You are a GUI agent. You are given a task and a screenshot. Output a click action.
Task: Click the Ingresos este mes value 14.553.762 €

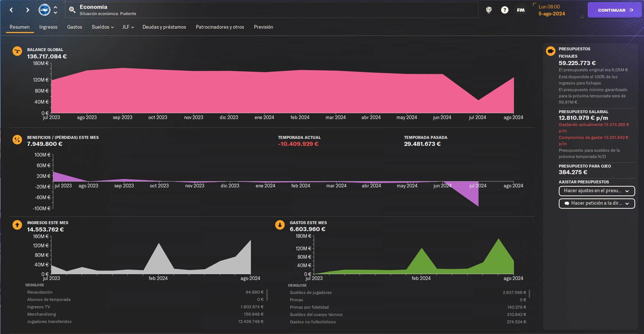point(46,230)
